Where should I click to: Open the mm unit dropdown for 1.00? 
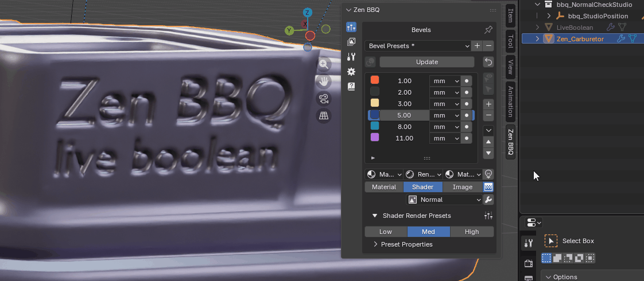point(445,81)
